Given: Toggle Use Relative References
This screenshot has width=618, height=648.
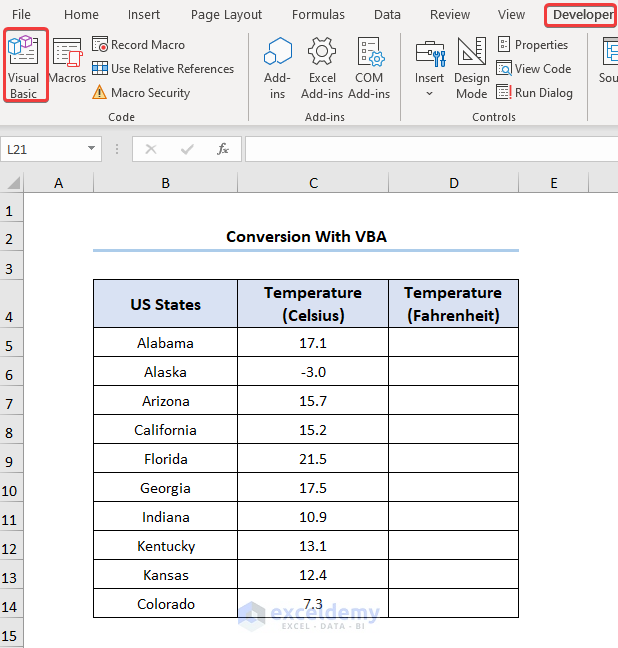Looking at the screenshot, I should (x=163, y=69).
